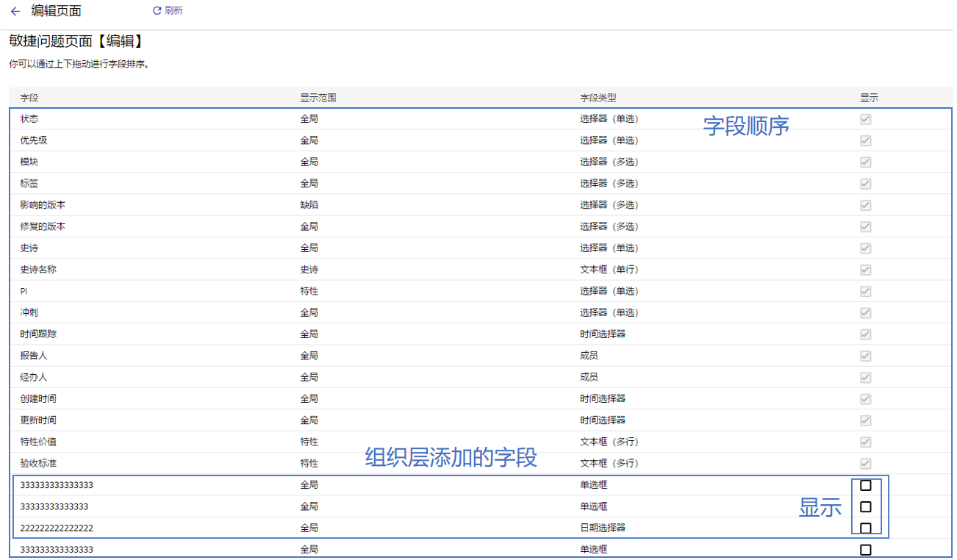Select the 时间跟踪 field row

pyautogui.click(x=38, y=334)
